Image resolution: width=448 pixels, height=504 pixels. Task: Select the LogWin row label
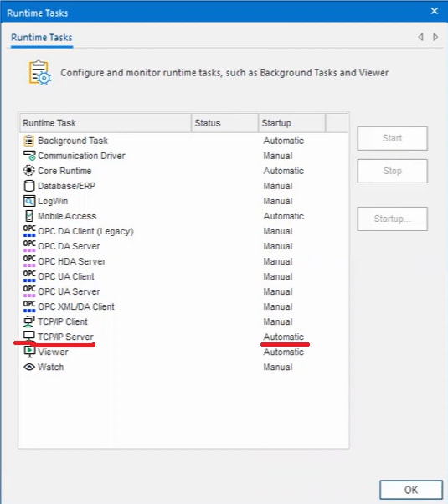(x=53, y=201)
